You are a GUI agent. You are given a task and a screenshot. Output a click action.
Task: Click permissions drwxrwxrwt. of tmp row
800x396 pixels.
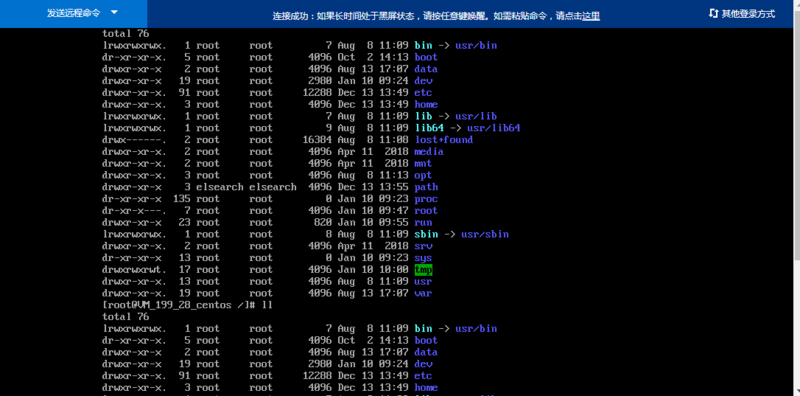[134, 269]
